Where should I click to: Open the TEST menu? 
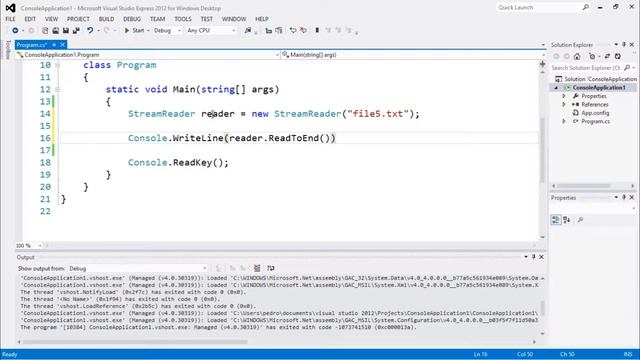(x=207, y=19)
